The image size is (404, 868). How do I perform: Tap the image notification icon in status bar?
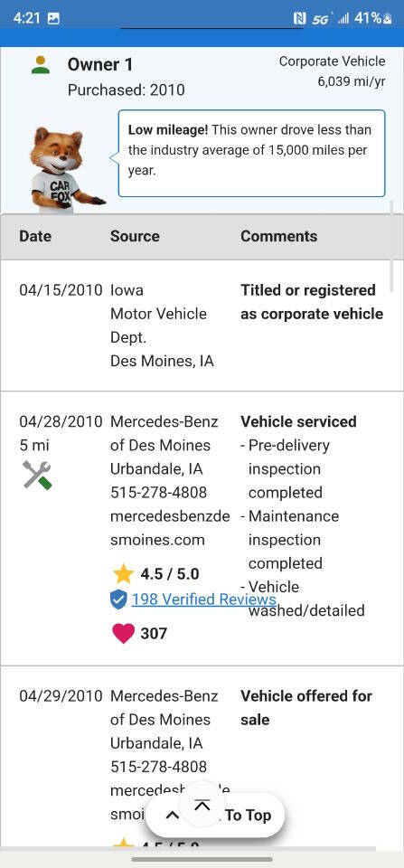[53, 18]
